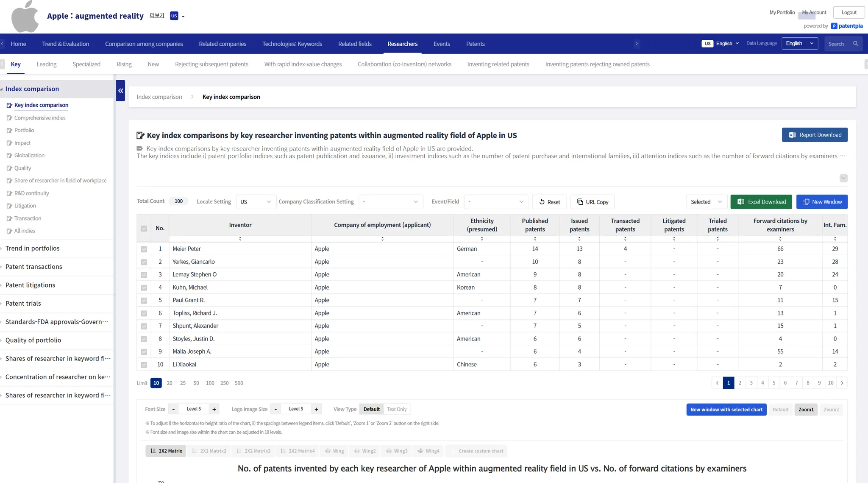This screenshot has height=483, width=868.
Task: Toggle checkbox for Li Xiaokai row
Action: (x=144, y=365)
